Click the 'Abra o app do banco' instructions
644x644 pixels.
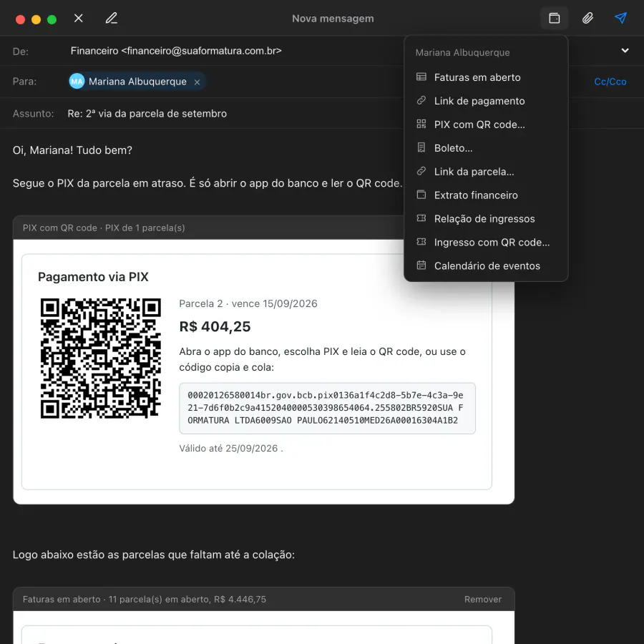click(322, 359)
